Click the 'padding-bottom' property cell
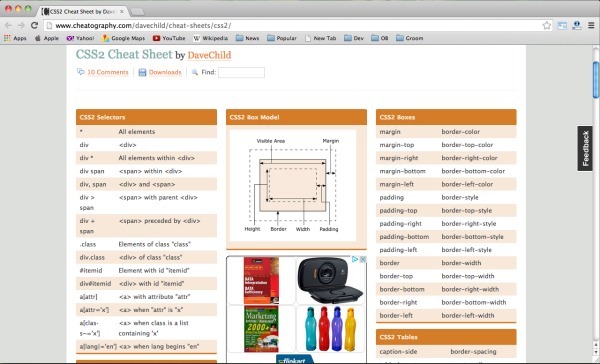The height and width of the screenshot is (364, 600). click(404, 237)
